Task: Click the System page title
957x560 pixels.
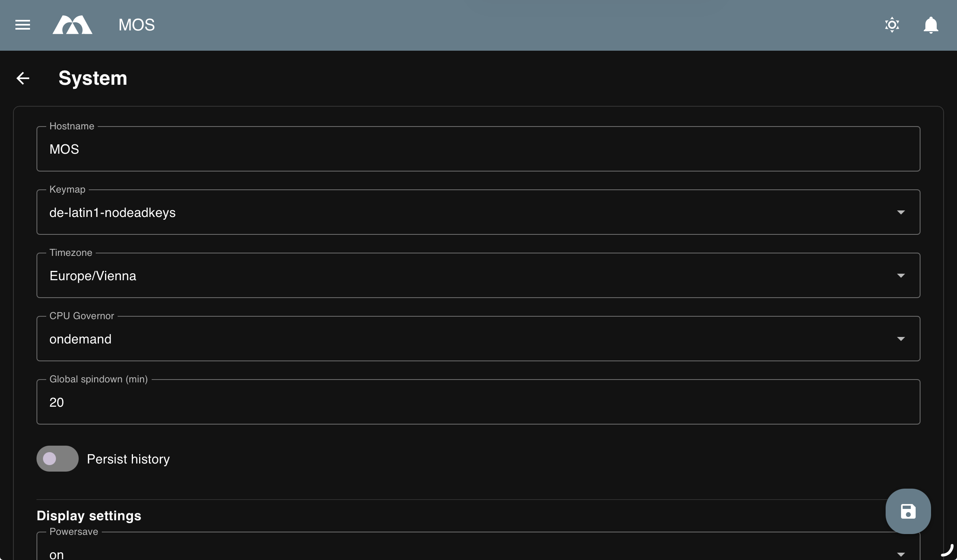Action: 93,78
